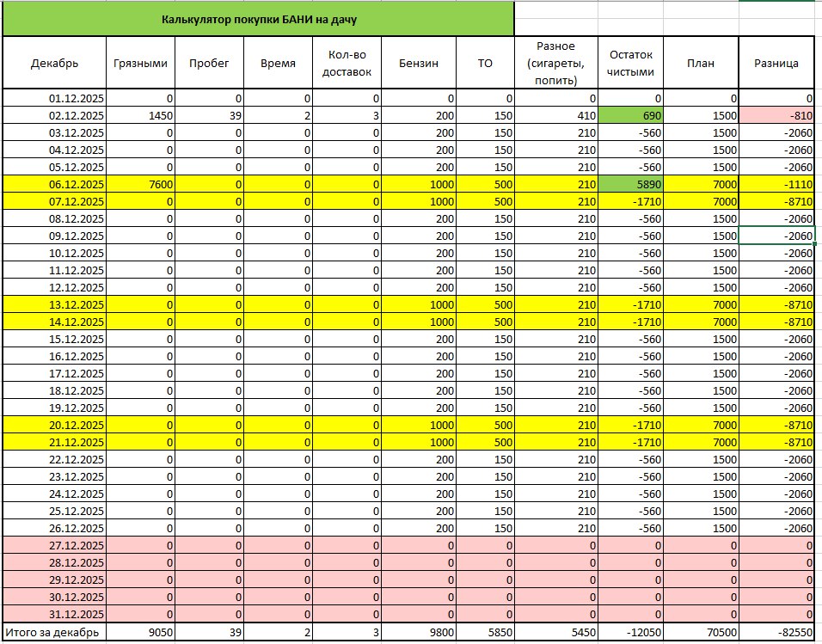Select the "Разное (сигареты, попить)" header cell
This screenshot has height=644, width=822.
point(552,63)
